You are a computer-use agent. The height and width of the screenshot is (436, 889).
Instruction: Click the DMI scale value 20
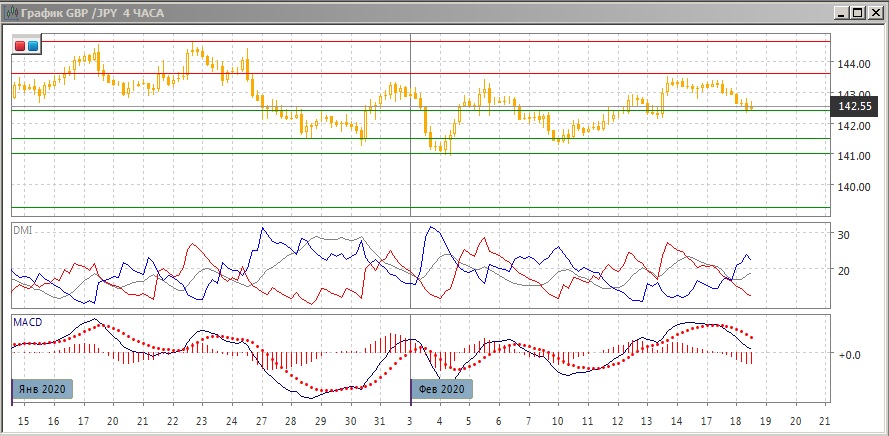[843, 271]
